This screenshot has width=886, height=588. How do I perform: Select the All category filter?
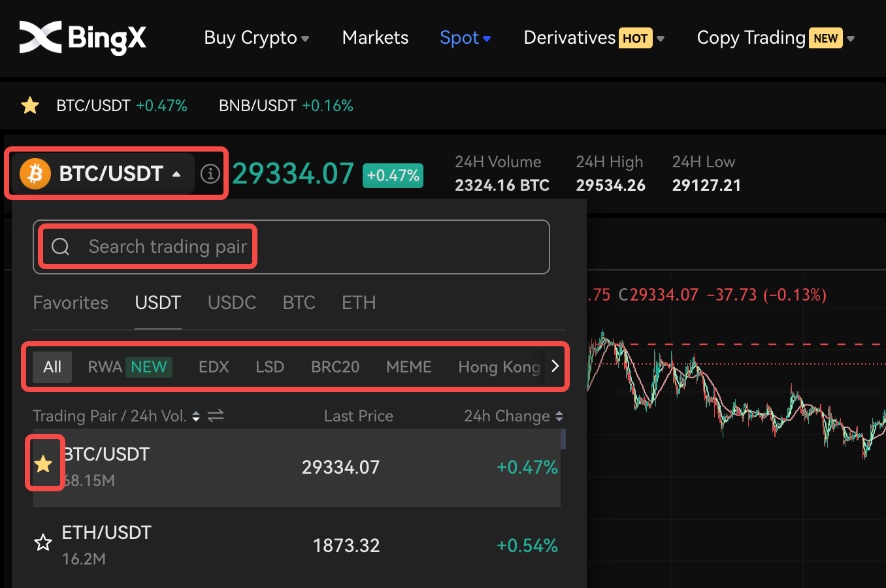click(52, 367)
